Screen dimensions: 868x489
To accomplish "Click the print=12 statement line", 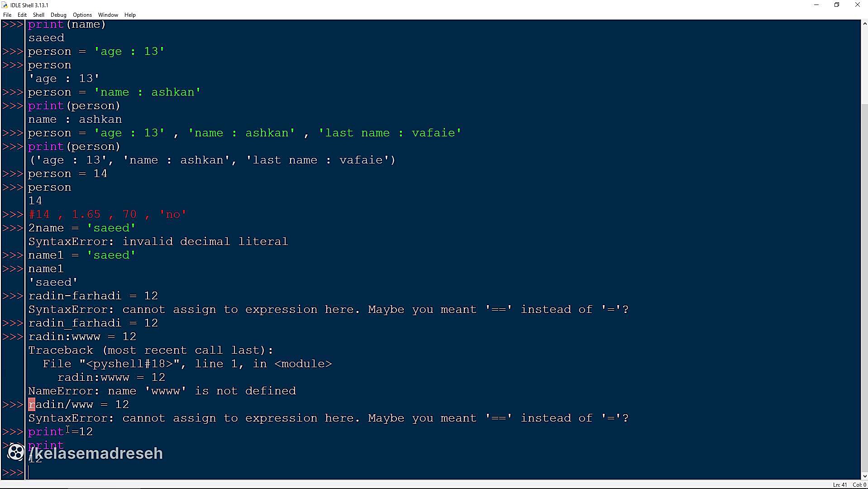I will [x=61, y=431].
